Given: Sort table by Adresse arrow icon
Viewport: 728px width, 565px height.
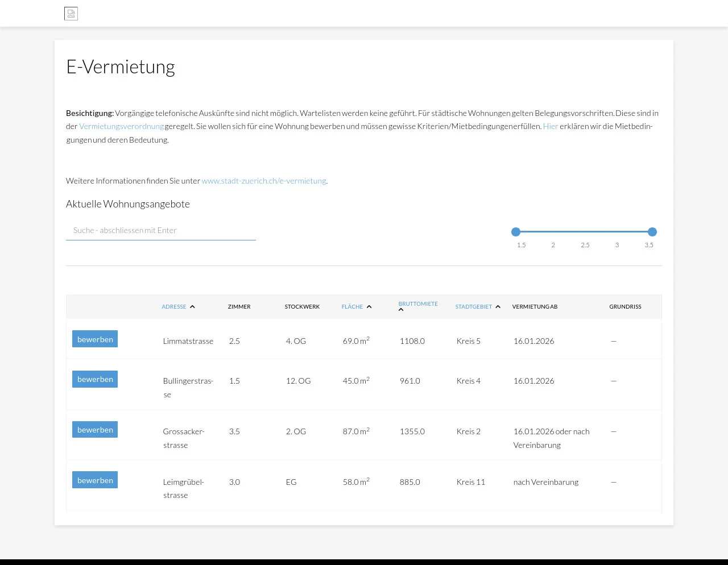Looking at the screenshot, I should click(x=192, y=307).
